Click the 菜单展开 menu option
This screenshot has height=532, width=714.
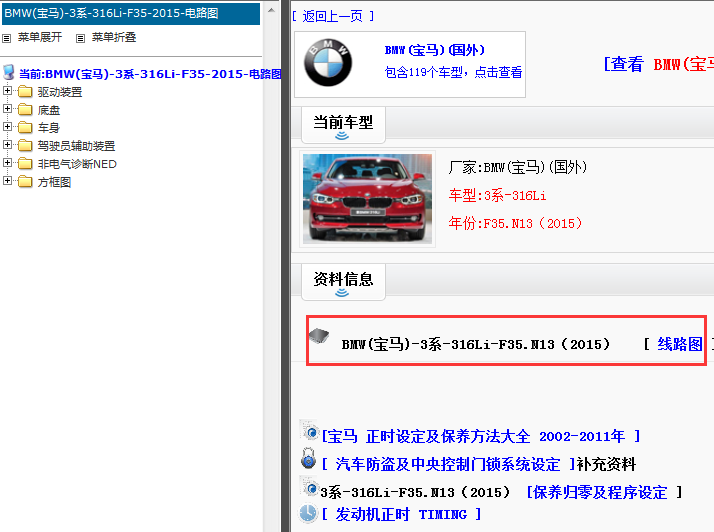point(40,37)
